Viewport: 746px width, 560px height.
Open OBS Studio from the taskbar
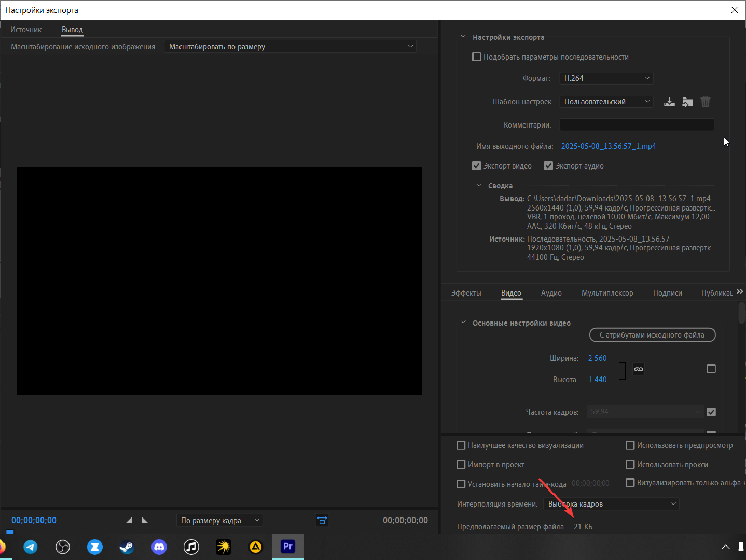63,547
